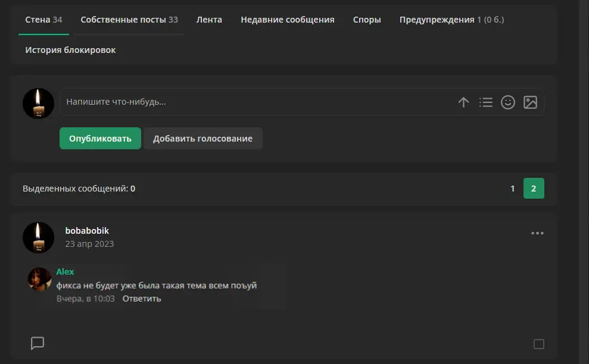Switch to the Стена tab

pos(43,20)
